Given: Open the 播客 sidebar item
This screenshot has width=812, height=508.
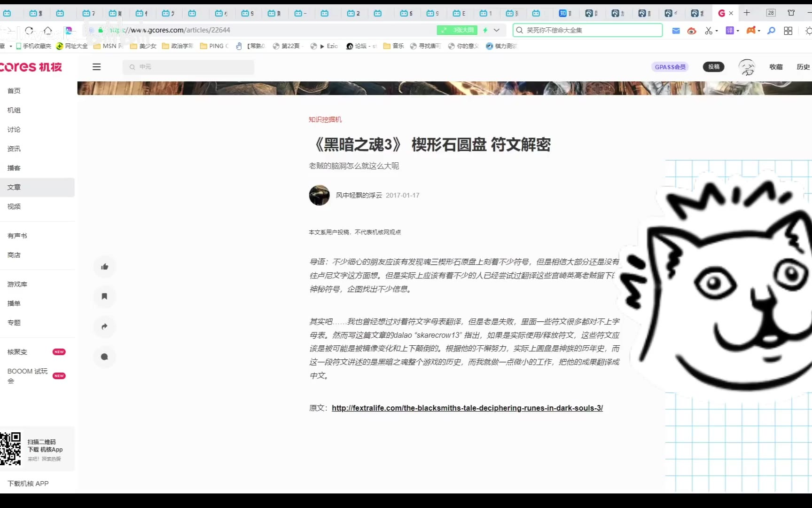Looking at the screenshot, I should pyautogui.click(x=37, y=168).
